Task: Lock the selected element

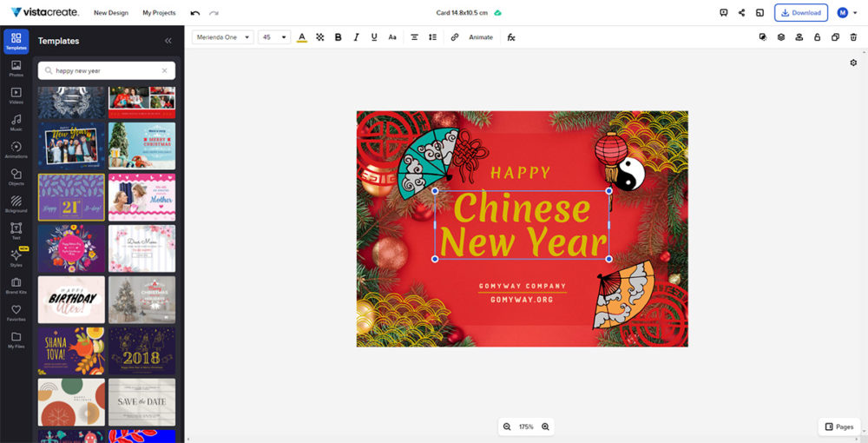Action: (x=817, y=37)
